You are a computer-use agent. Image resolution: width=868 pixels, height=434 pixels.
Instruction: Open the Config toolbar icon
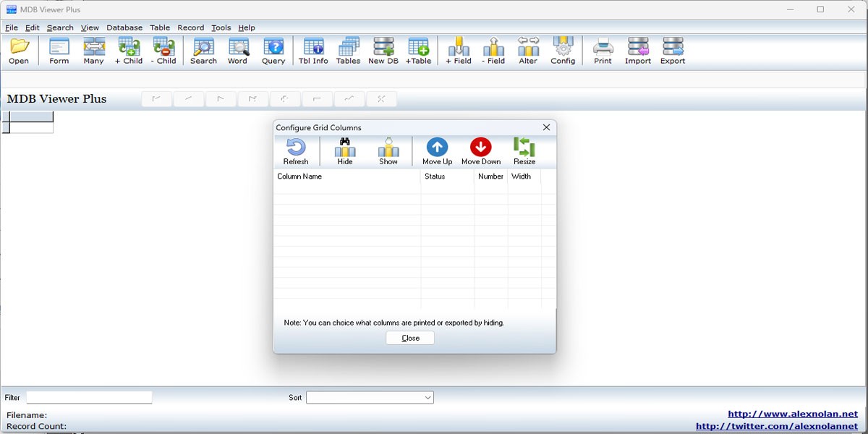pos(563,51)
